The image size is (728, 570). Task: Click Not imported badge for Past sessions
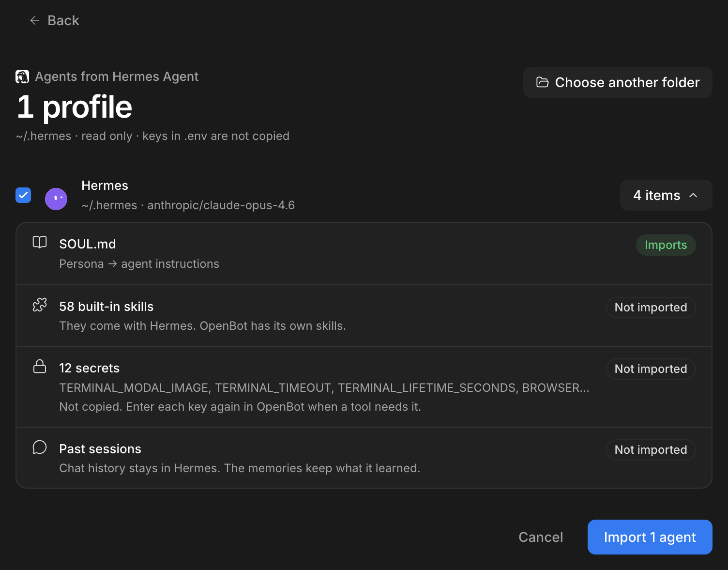651,450
